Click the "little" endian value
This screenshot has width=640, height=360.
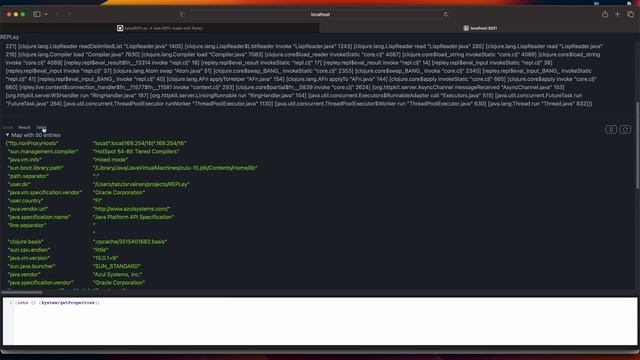pyautogui.click(x=100, y=250)
